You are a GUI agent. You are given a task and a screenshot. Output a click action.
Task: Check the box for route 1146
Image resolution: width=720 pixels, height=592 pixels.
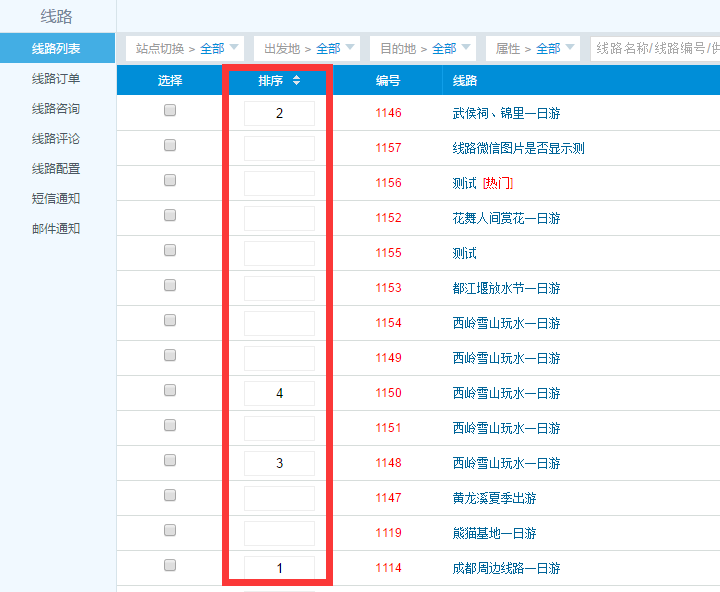(x=170, y=110)
